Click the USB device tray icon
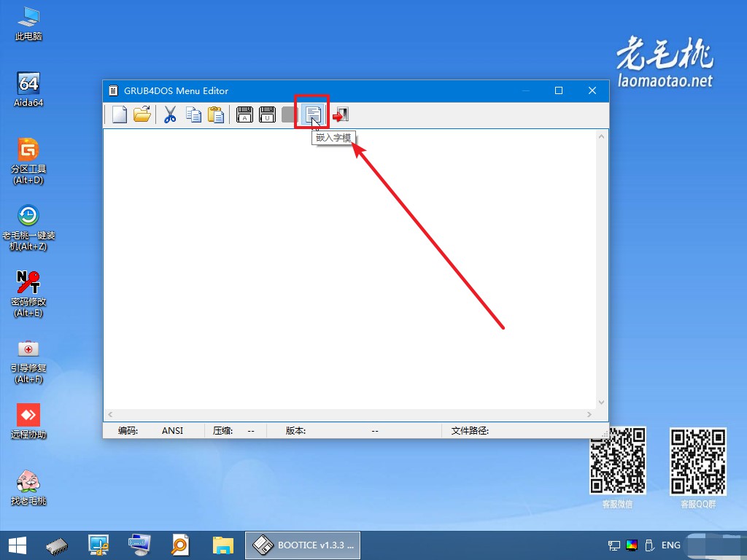This screenshot has height=560, width=747. [x=649, y=545]
